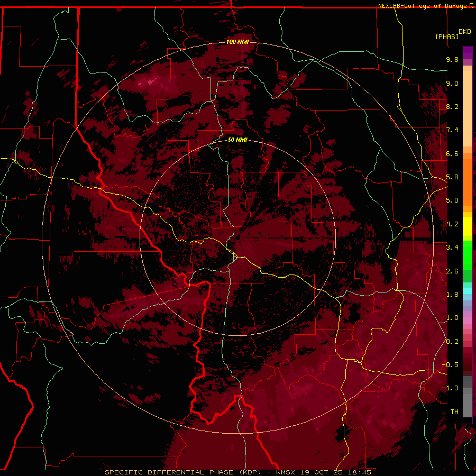Click the 9.8 legend value
Image resolution: width=476 pixels, height=476 pixels.
tap(452, 59)
